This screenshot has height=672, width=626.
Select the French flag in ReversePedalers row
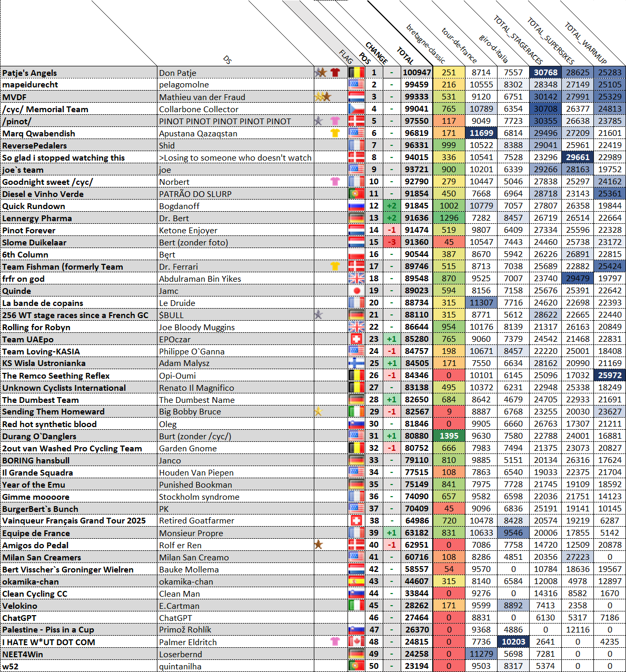click(356, 145)
